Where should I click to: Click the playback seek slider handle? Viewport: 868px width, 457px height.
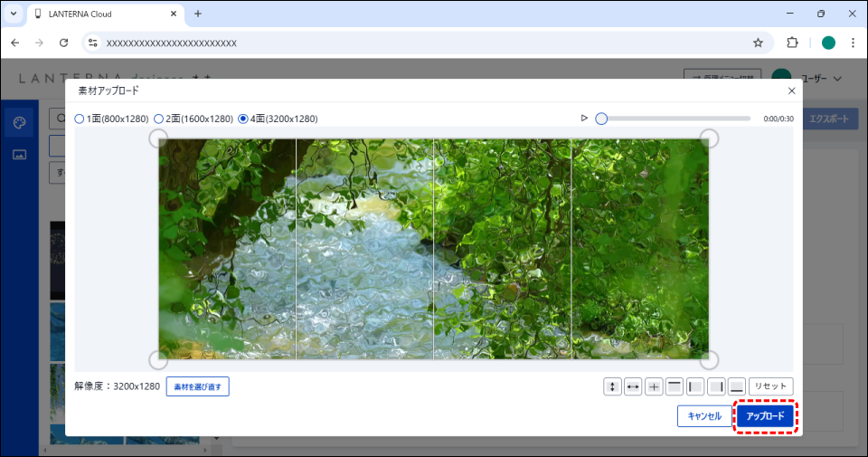601,119
